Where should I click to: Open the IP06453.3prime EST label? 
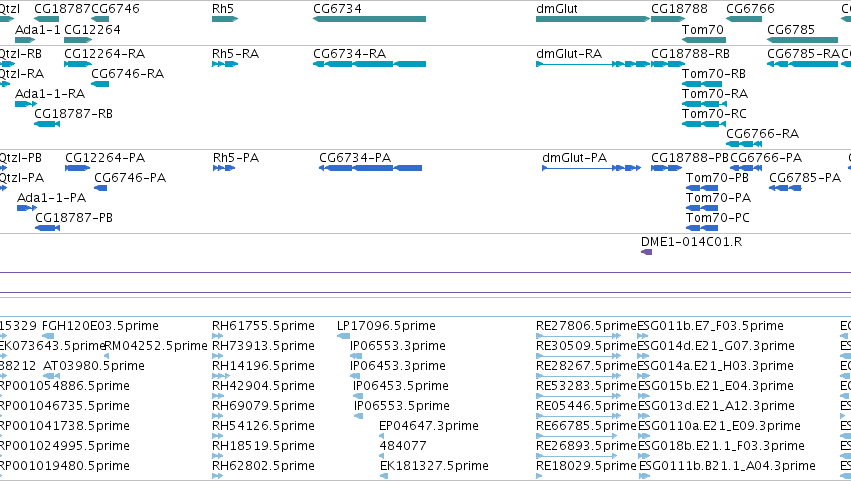pyautogui.click(x=398, y=366)
